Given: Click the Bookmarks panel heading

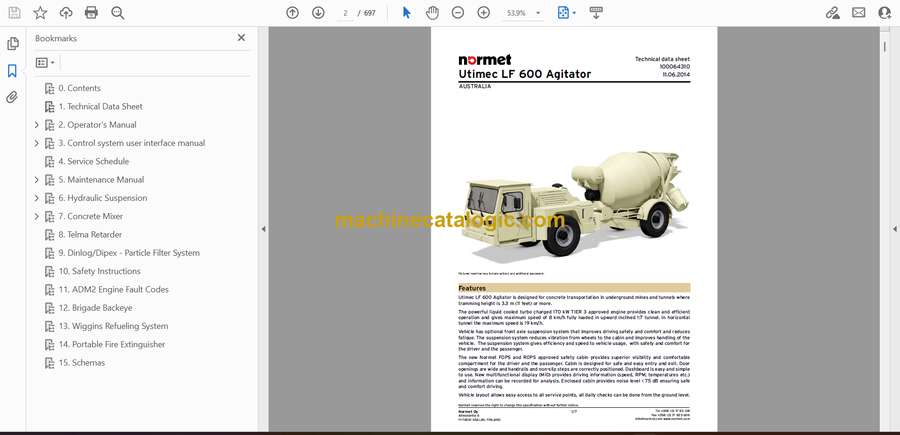Looking at the screenshot, I should pyautogui.click(x=56, y=38).
